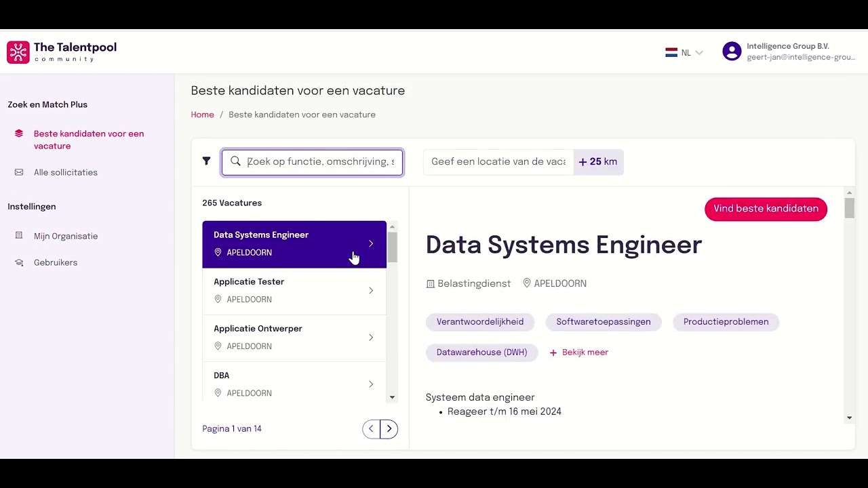
Task: Click the Netherlands flag icon
Action: [671, 52]
